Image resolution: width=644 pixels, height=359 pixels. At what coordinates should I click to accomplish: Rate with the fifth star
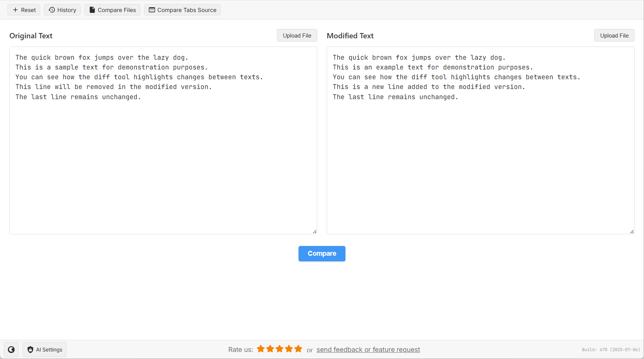[298, 349]
